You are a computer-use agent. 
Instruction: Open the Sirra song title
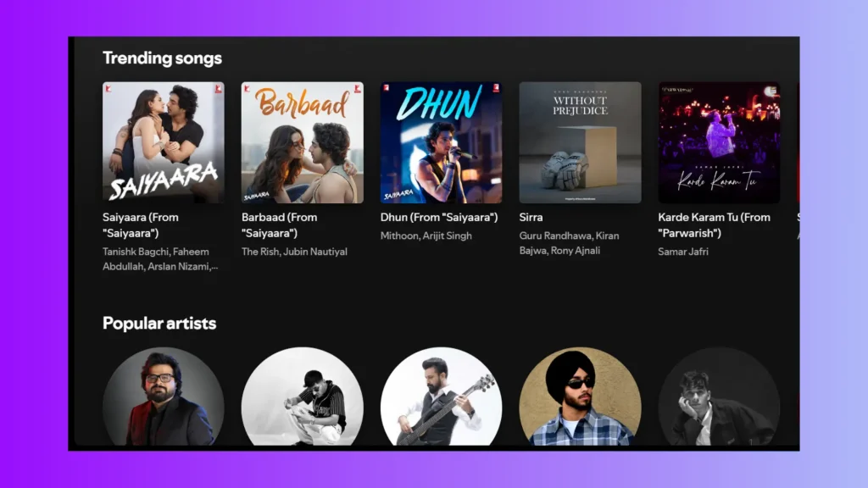click(530, 217)
